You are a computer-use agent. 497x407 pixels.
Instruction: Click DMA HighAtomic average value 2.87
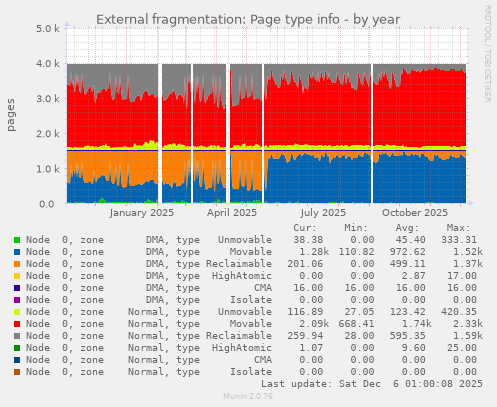(x=414, y=276)
